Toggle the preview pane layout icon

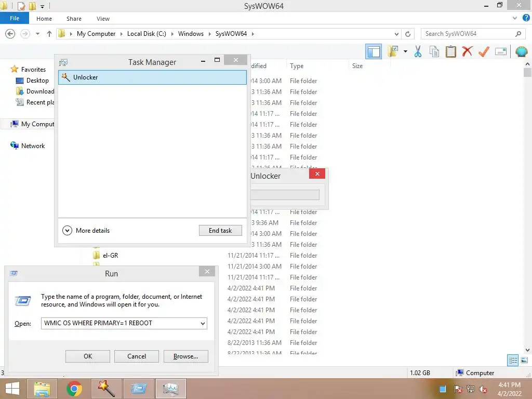(373, 52)
